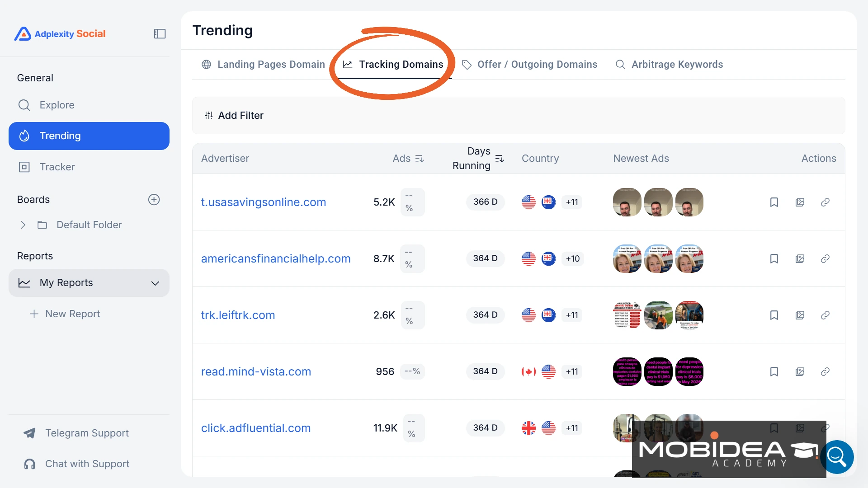Click UK flag in click.adfluential.com row

point(528,428)
